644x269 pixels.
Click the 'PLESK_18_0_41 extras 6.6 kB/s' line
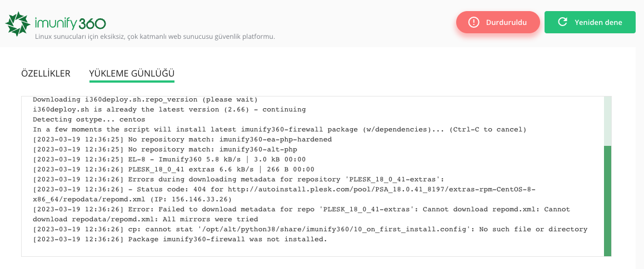(x=173, y=169)
